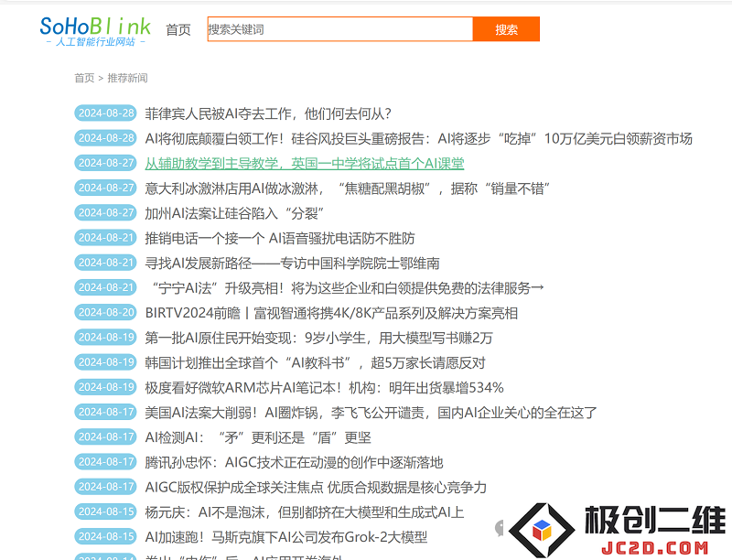The width and height of the screenshot is (732, 560).
Task: Click 2024-08-28 badge beside 菲律宾人民 article
Action: [105, 113]
